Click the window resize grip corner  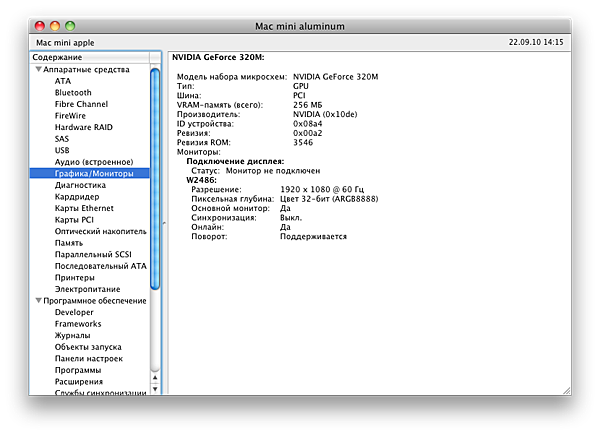coord(566,390)
